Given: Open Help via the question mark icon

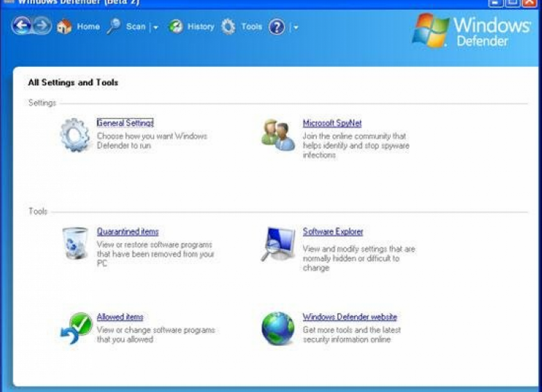Looking at the screenshot, I should 277,27.
